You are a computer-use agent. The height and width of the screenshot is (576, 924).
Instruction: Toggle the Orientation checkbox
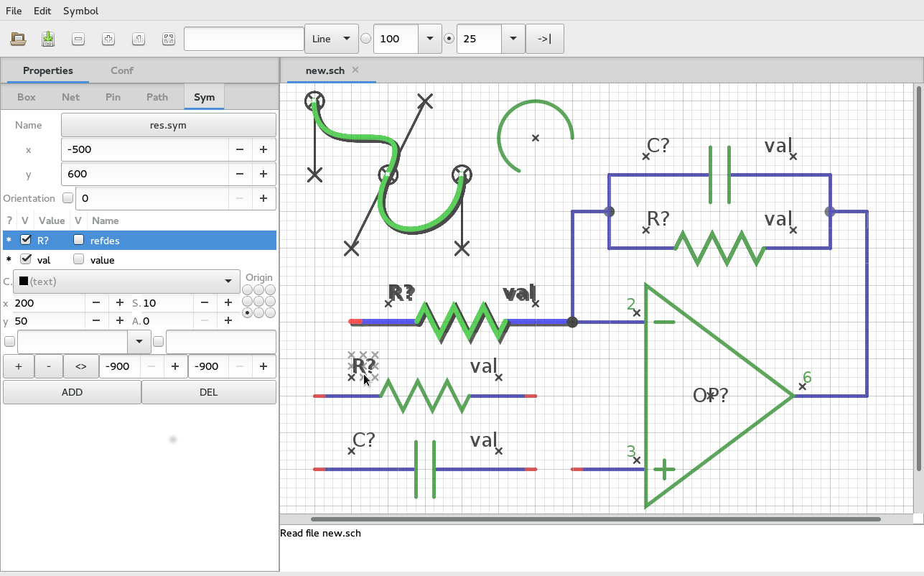(68, 198)
